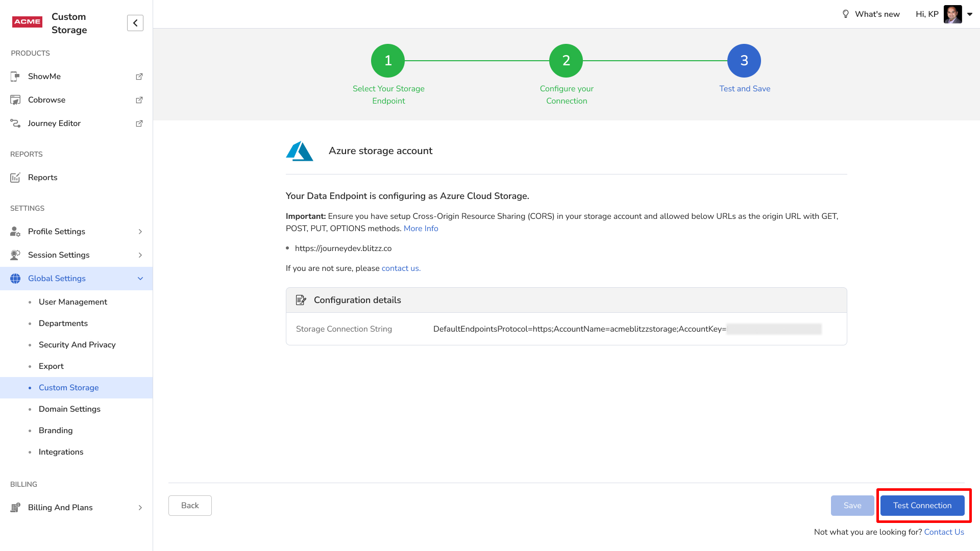Expand Profile Settings submenu
Image resolution: width=980 pixels, height=551 pixels.
140,232
